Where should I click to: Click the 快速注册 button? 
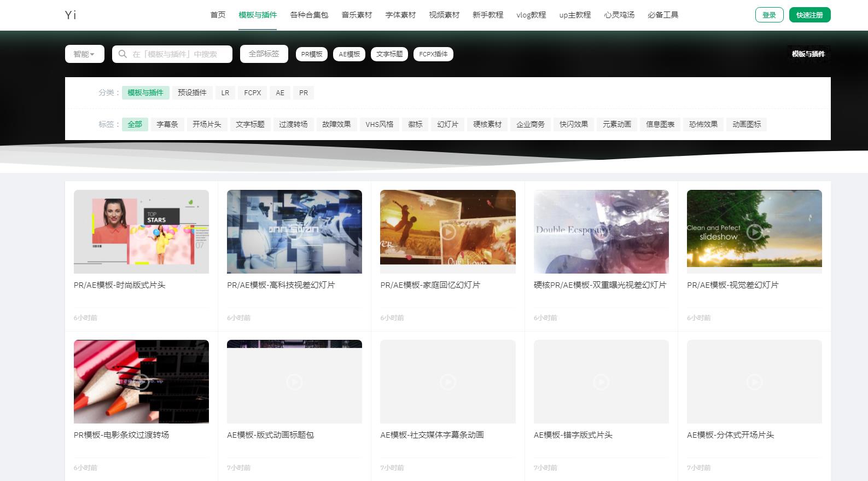[809, 15]
